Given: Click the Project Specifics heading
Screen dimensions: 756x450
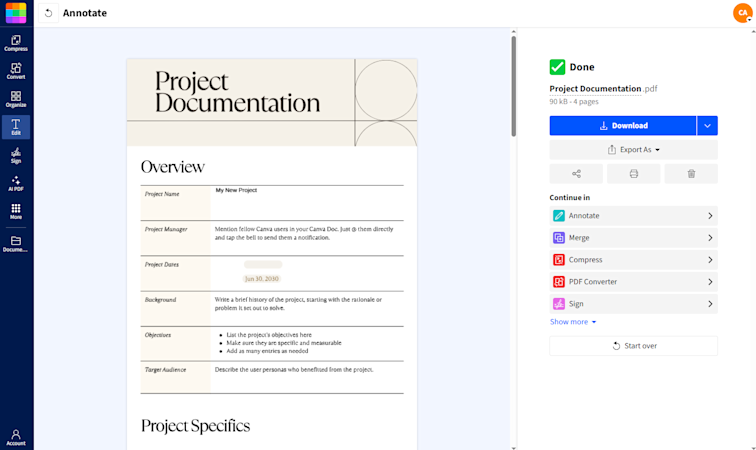Looking at the screenshot, I should (x=195, y=426).
